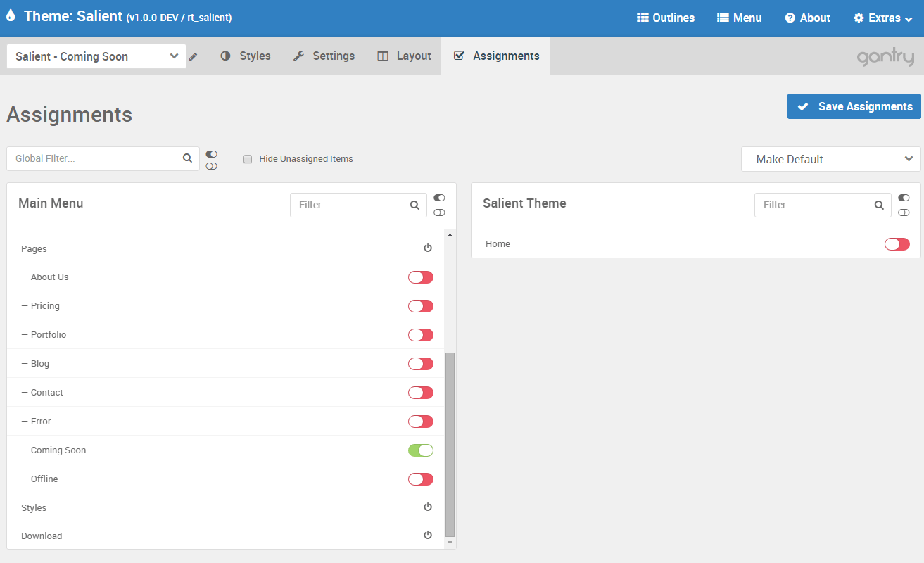
Task: Click the Download row label
Action: (42, 536)
